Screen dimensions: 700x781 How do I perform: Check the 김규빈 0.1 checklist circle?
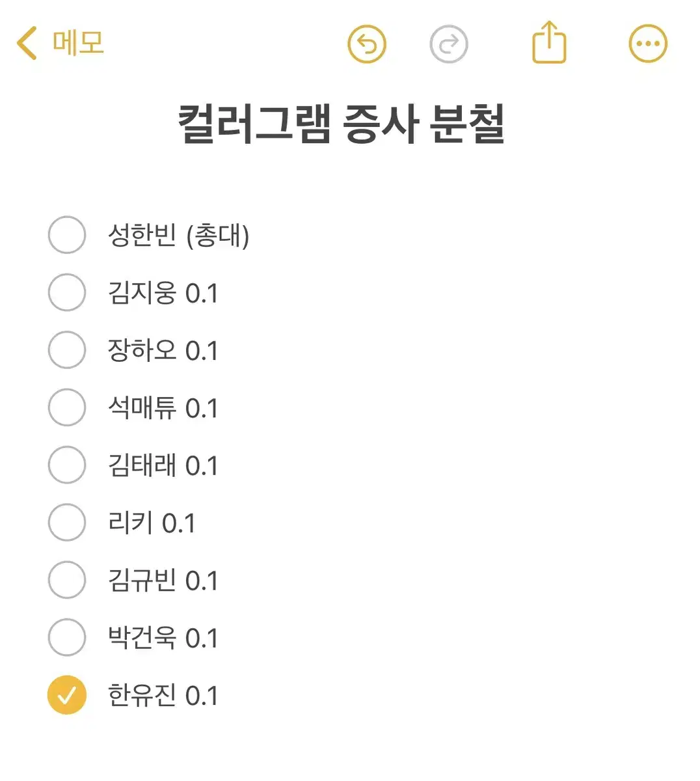tap(67, 580)
